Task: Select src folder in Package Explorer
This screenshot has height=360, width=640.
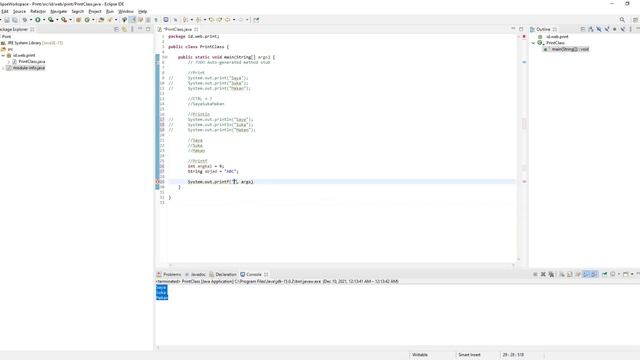Action: click(7, 49)
